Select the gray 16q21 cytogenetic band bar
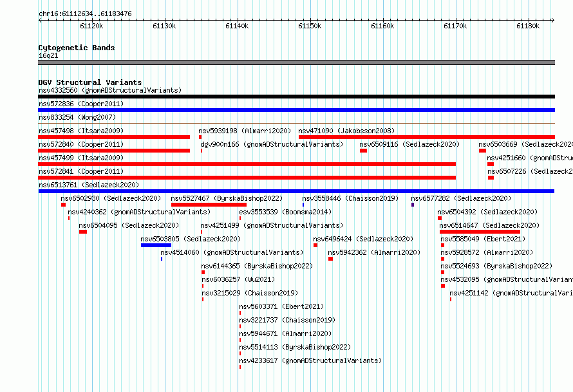The width and height of the screenshot is (573, 392). pos(296,62)
